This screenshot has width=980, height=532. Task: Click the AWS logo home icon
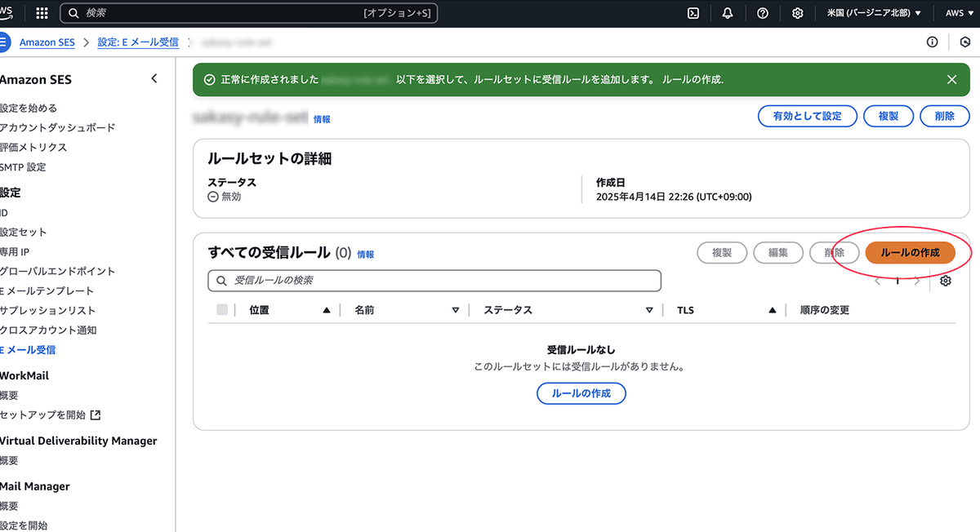(7, 13)
